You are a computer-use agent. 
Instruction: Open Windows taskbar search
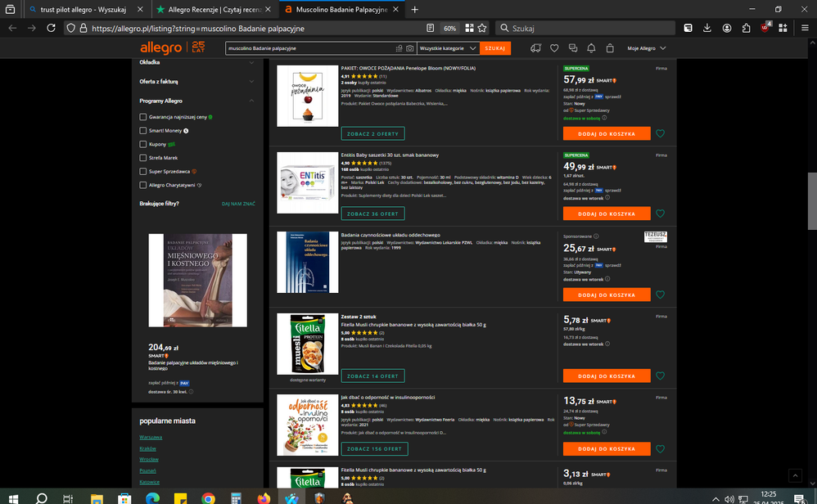(x=41, y=499)
